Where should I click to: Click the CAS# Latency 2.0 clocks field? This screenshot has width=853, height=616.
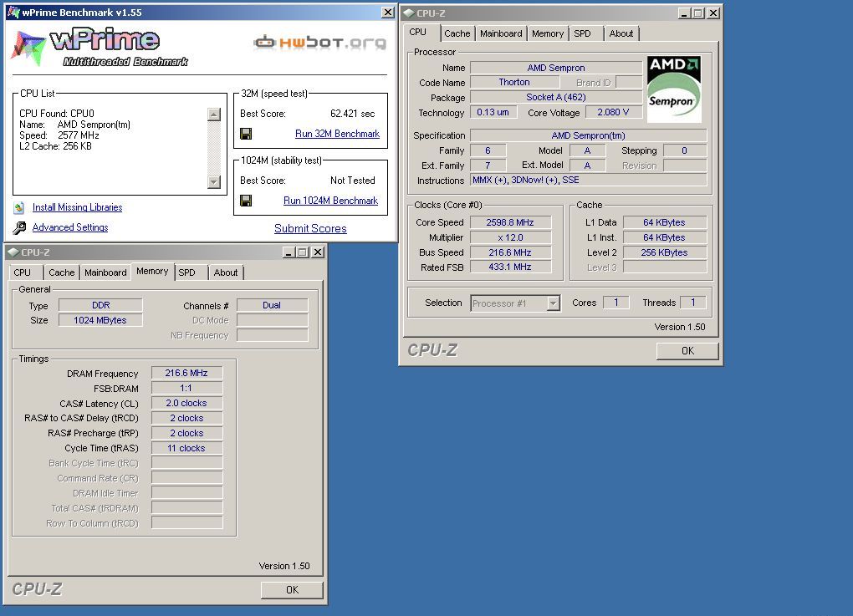[x=186, y=404]
